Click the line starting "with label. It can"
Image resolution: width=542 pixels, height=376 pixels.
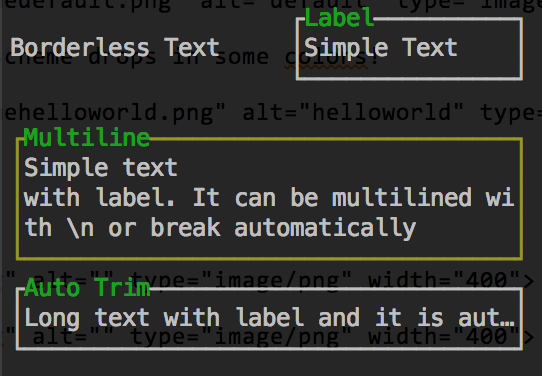pyautogui.click(x=269, y=198)
